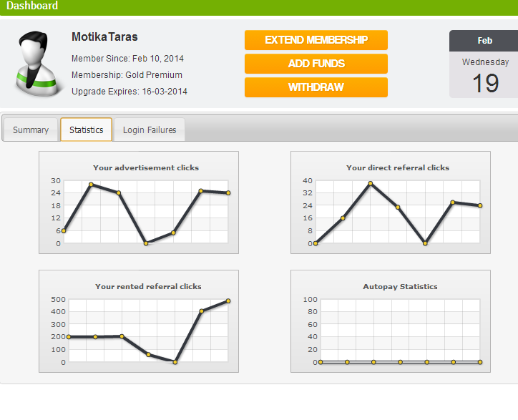
Task: Click first data point in Autopay Statistics chart
Action: (321, 362)
